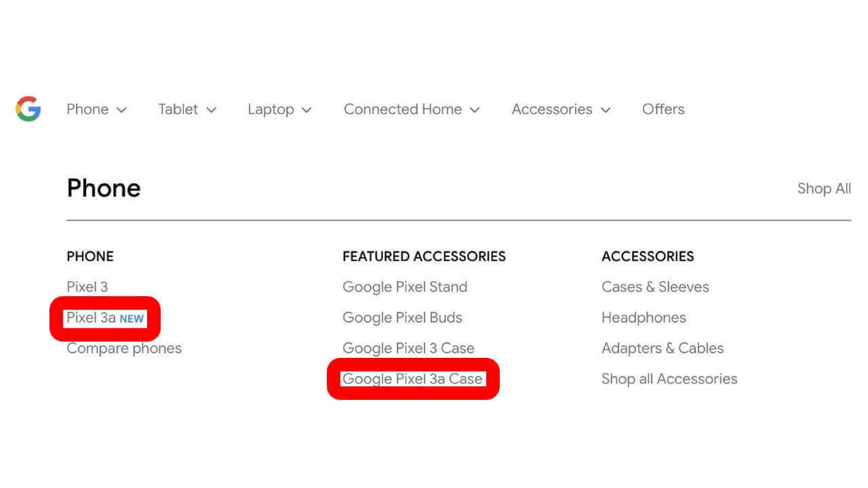Image resolution: width=868 pixels, height=488 pixels.
Task: Click Compare phones
Action: click(x=124, y=348)
